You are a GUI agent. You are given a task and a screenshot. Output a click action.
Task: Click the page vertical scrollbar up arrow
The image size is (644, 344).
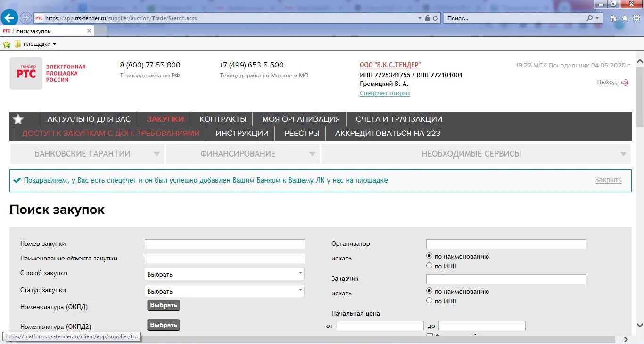click(x=640, y=61)
